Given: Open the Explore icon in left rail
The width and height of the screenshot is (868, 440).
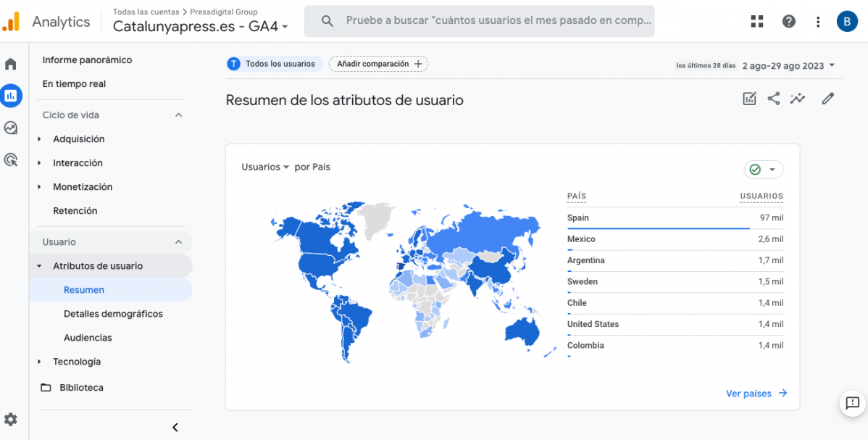Looking at the screenshot, I should 11,128.
